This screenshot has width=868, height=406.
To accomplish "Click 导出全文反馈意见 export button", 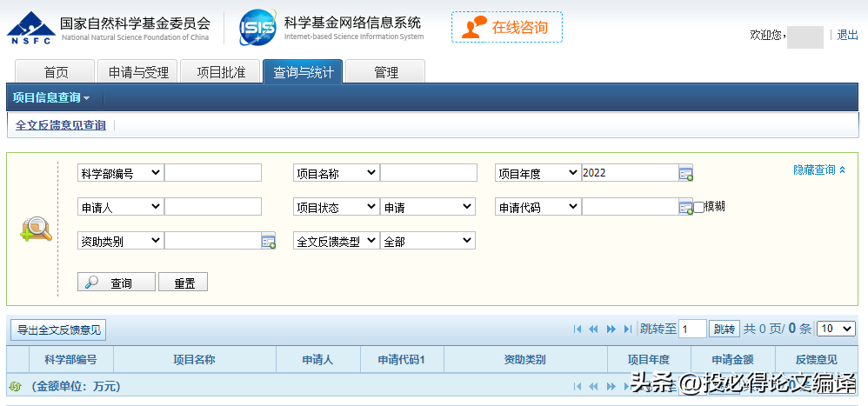I will click(58, 330).
